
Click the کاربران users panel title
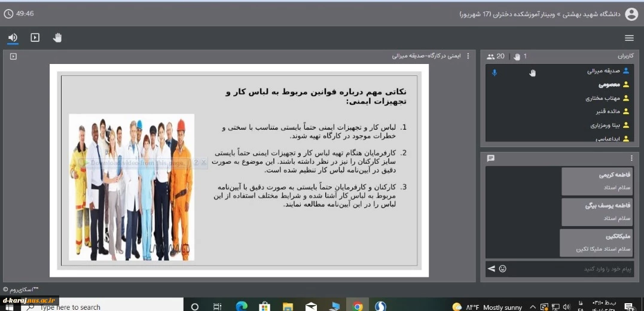[625, 56]
